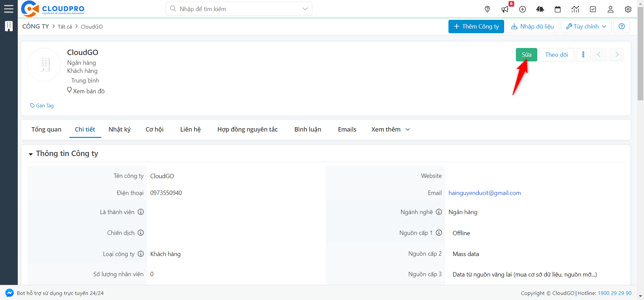Click the Nguồn cấp 3 value text
Viewport: 644px width, 300px height.
(x=525, y=274)
